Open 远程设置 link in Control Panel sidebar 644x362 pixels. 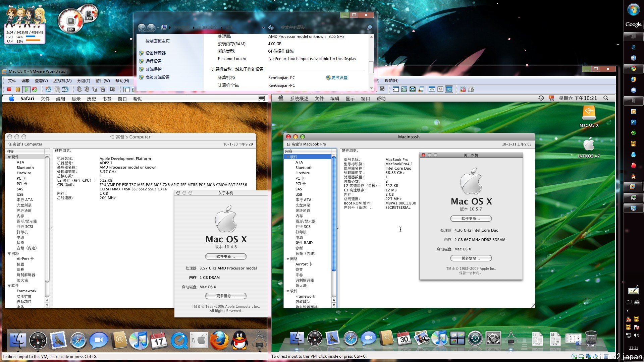click(153, 61)
